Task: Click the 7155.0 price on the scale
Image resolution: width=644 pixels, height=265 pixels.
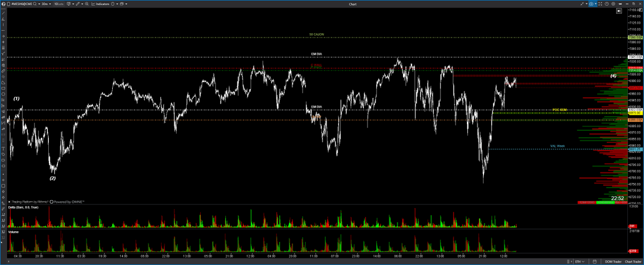Action: [x=635, y=10]
